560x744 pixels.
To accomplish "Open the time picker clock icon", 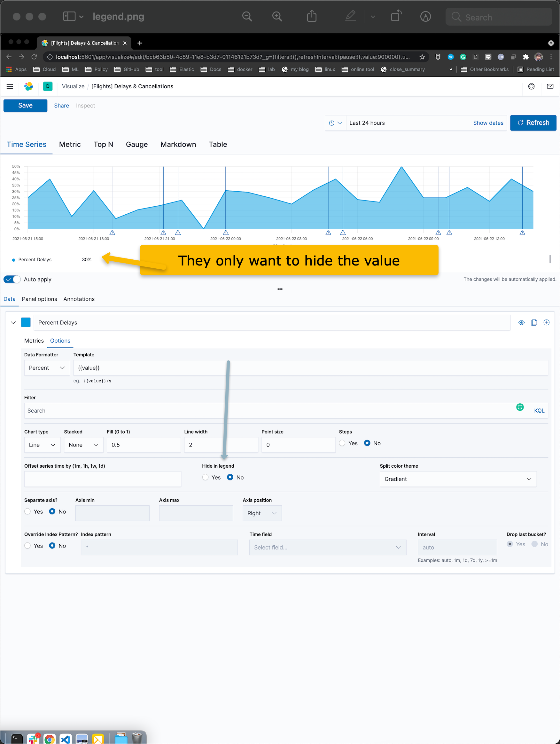I will pyautogui.click(x=335, y=123).
